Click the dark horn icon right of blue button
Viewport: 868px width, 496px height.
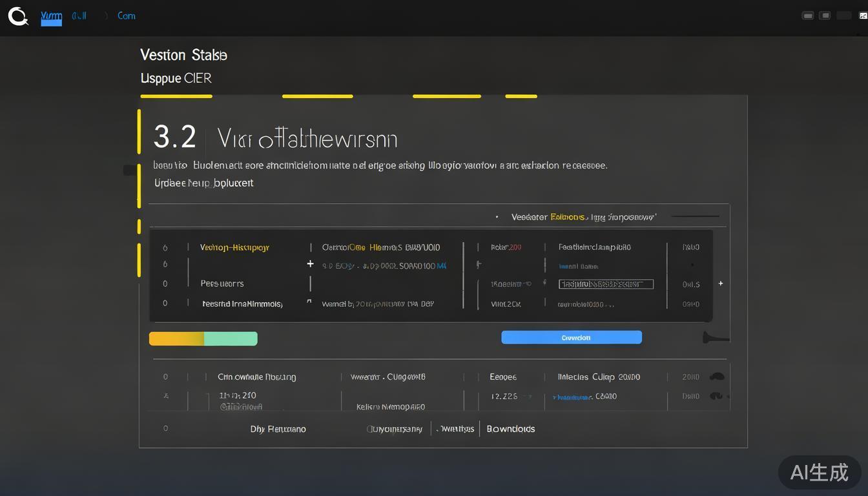(x=714, y=337)
